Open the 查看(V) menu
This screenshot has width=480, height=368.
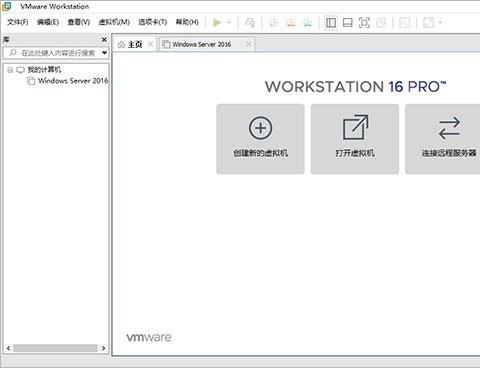pyautogui.click(x=79, y=22)
